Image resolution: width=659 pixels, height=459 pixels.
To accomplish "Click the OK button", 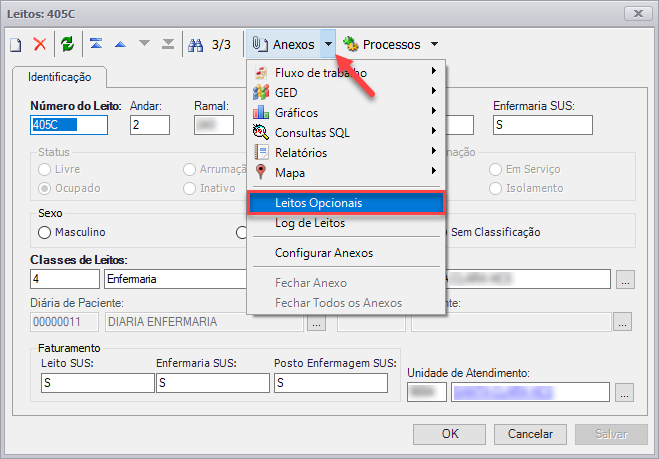I will [x=449, y=434].
